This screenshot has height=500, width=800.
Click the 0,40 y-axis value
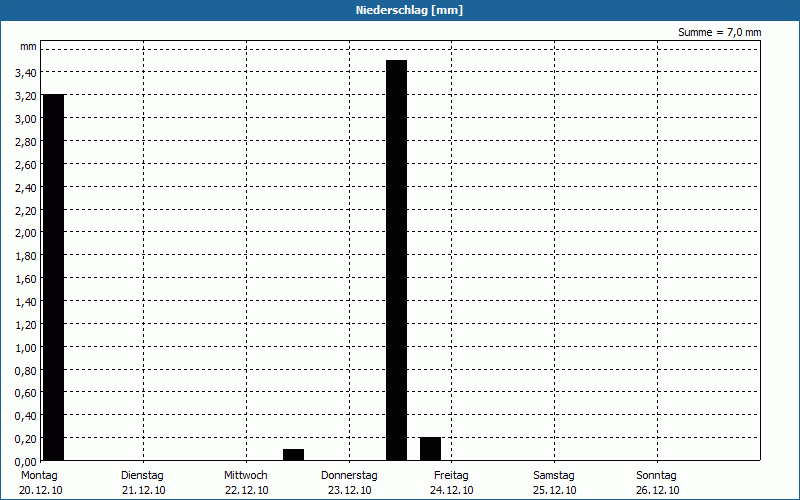click(26, 416)
